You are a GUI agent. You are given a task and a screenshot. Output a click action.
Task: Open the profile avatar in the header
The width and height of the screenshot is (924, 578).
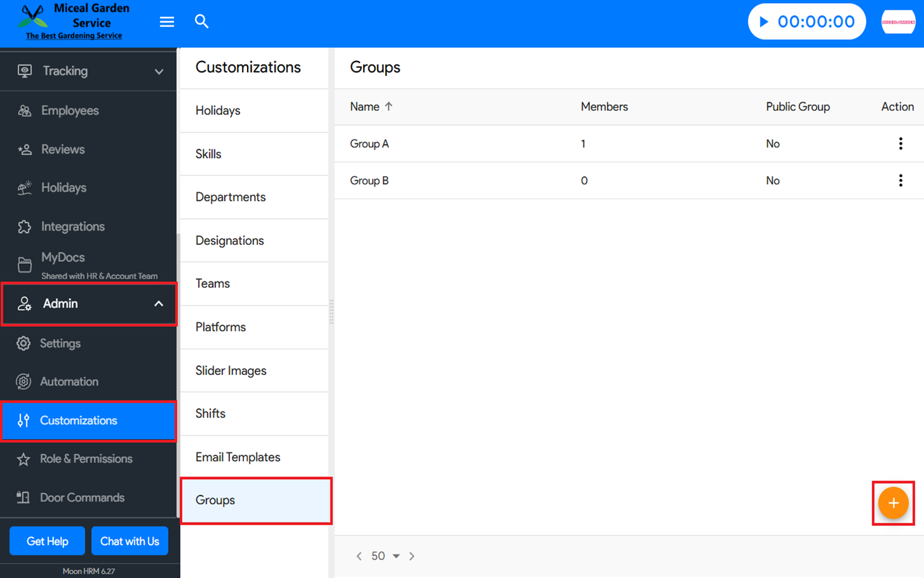898,22
